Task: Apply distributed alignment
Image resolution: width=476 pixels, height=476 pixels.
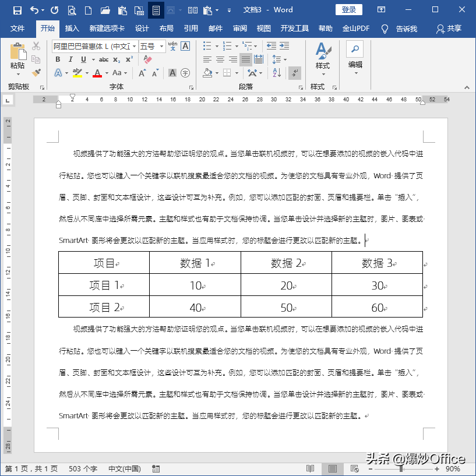Action: tap(259, 59)
